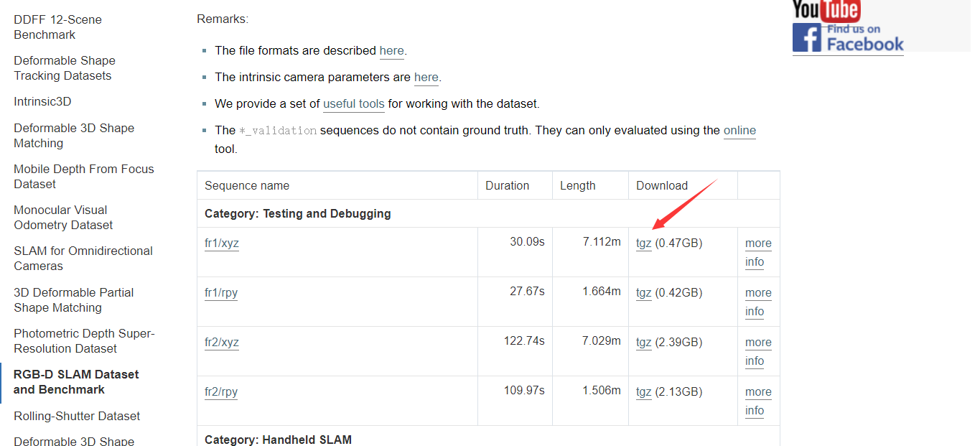Select RGB-D SLAM Dataset and Benchmark
The image size is (980, 446).
76,382
